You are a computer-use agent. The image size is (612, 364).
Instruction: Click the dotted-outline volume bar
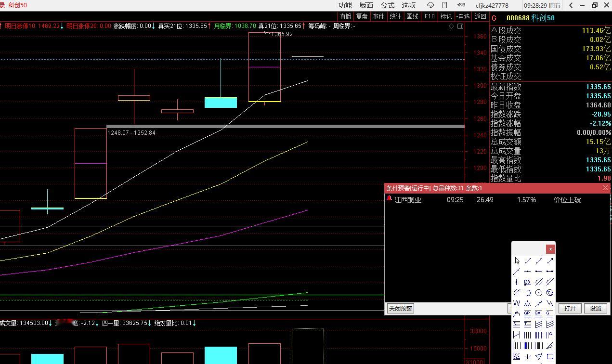click(308, 346)
